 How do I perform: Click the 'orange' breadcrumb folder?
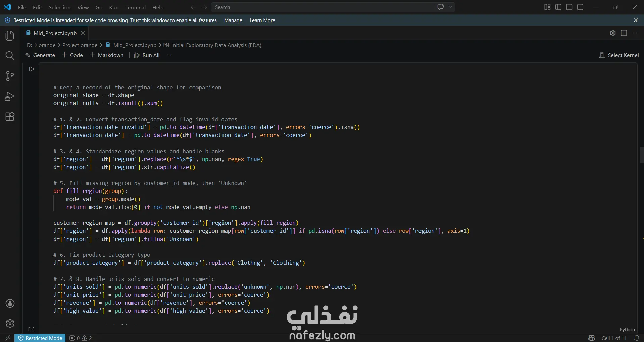[x=47, y=45]
